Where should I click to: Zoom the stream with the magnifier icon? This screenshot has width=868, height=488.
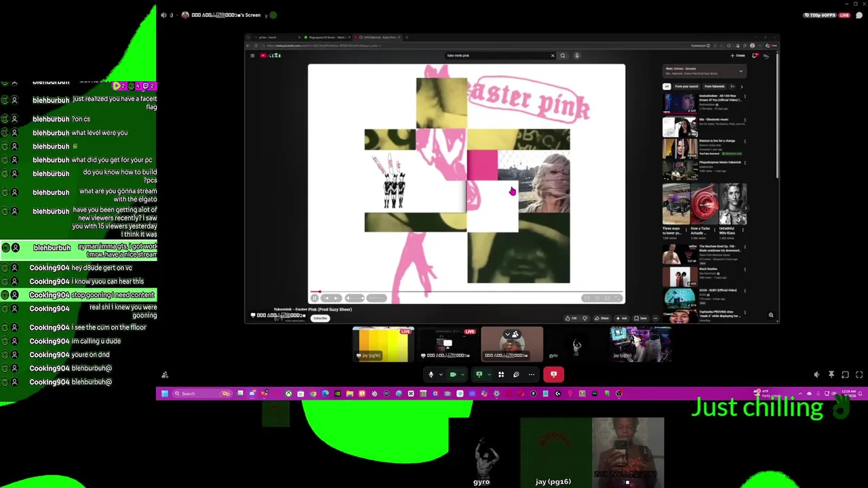(x=770, y=315)
